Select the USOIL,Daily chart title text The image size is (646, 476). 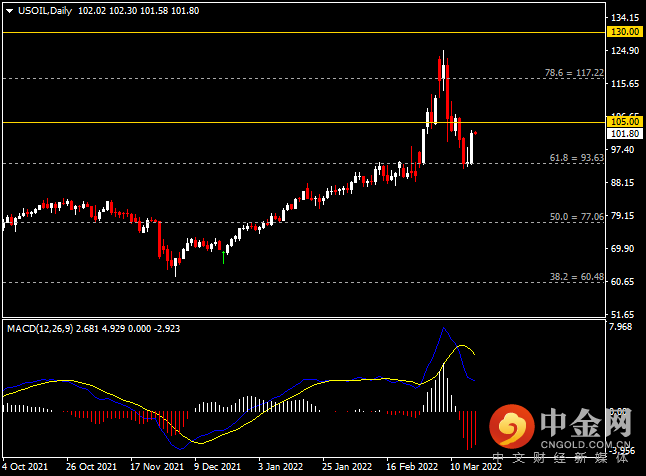[45, 11]
